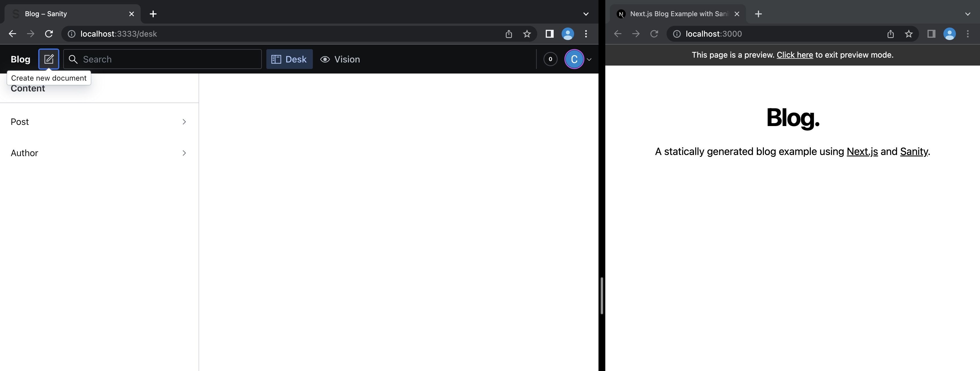980x371 pixels.
Task: Select the Desk tab in Sanity
Action: [x=289, y=59]
